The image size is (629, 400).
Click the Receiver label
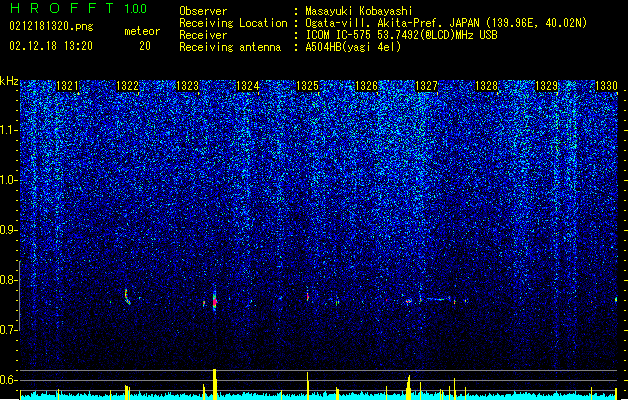[203, 35]
